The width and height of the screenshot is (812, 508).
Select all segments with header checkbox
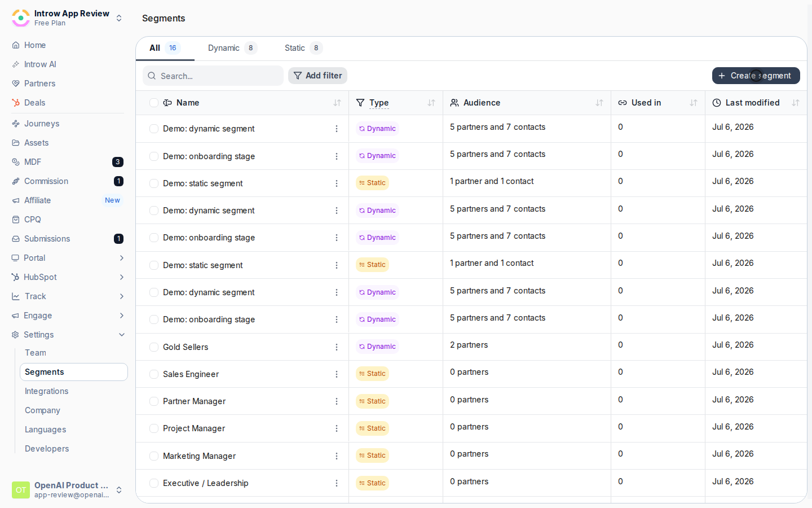(x=154, y=103)
